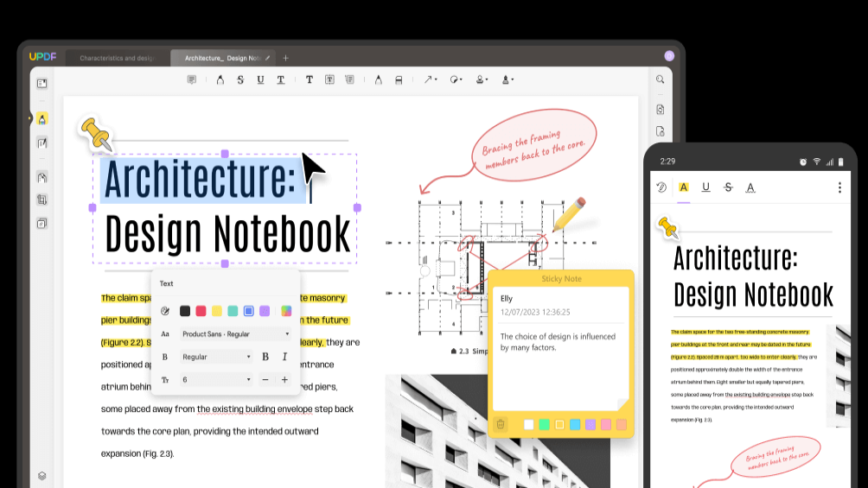Screen dimensions: 868x488
Task: Edit sticky note text about design choice
Action: click(558, 342)
